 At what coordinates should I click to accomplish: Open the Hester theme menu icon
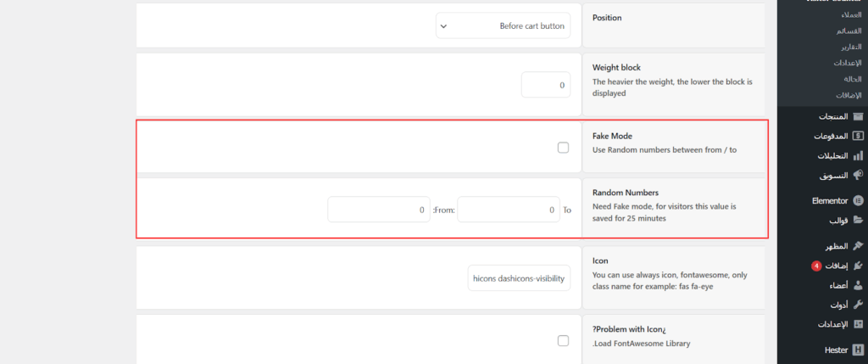point(858,350)
